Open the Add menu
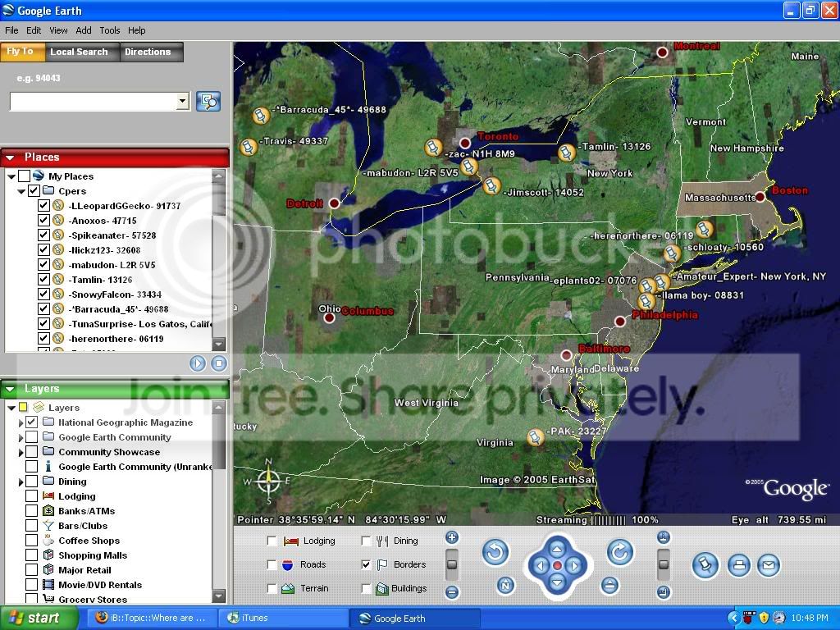This screenshot has height=630, width=840. [x=84, y=30]
